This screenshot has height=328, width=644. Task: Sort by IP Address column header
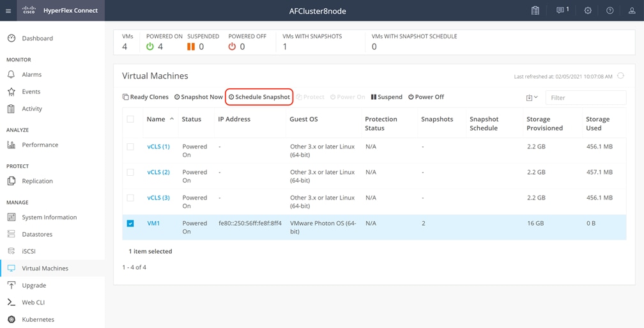point(234,119)
